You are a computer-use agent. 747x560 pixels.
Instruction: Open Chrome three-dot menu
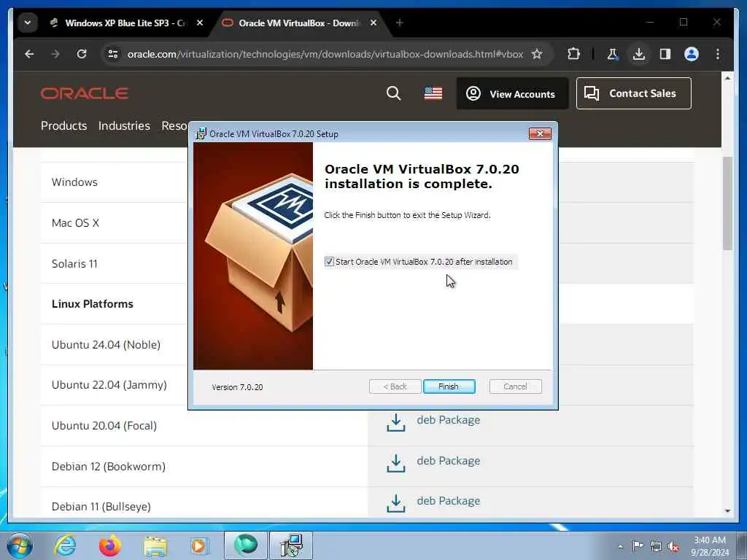point(718,54)
